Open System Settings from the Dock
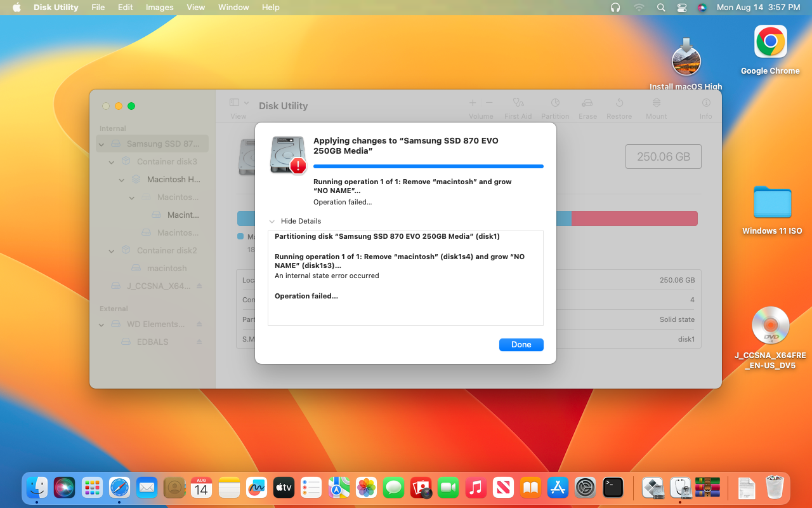 point(585,488)
